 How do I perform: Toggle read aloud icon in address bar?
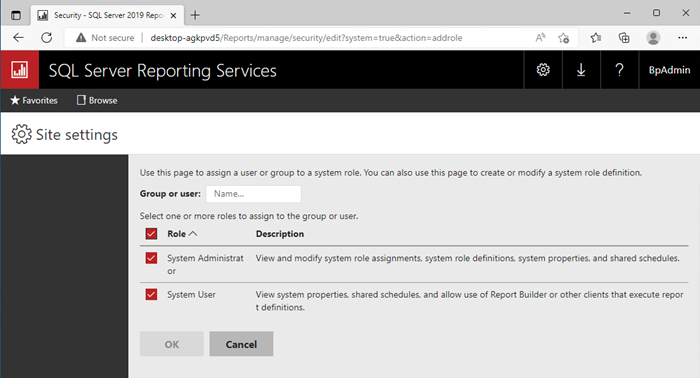point(540,38)
